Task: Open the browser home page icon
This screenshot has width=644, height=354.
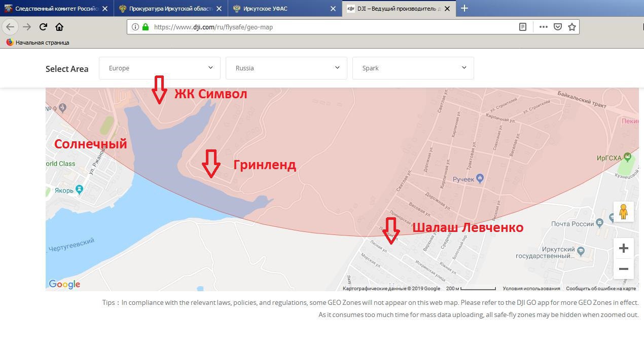Action: tap(59, 27)
